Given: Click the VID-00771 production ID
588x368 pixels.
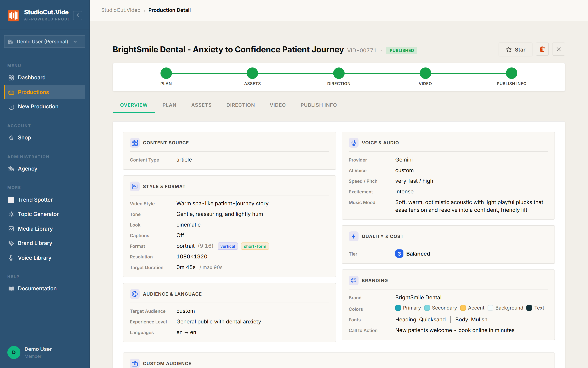Looking at the screenshot, I should click(362, 50).
